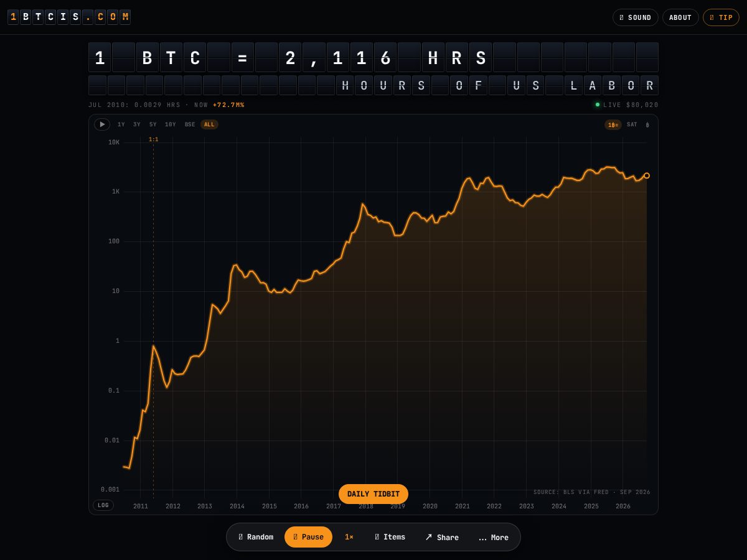Click the 2014 x-axis label

[x=237, y=506]
